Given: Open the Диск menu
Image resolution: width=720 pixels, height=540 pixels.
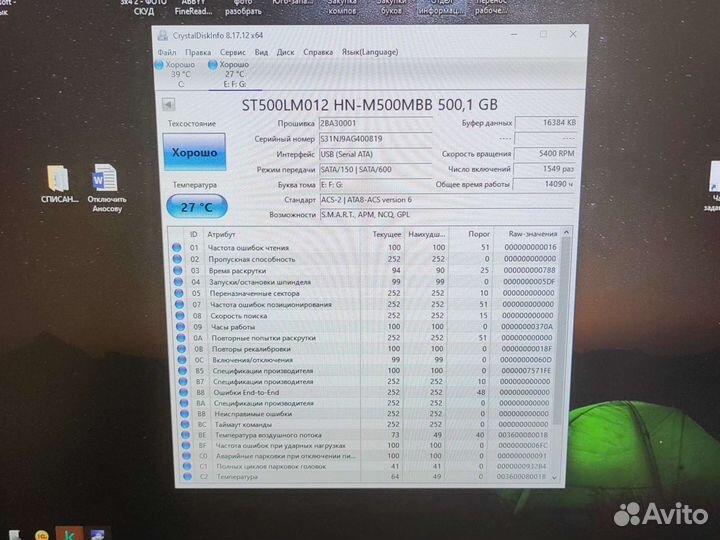Looking at the screenshot, I should coord(285,51).
